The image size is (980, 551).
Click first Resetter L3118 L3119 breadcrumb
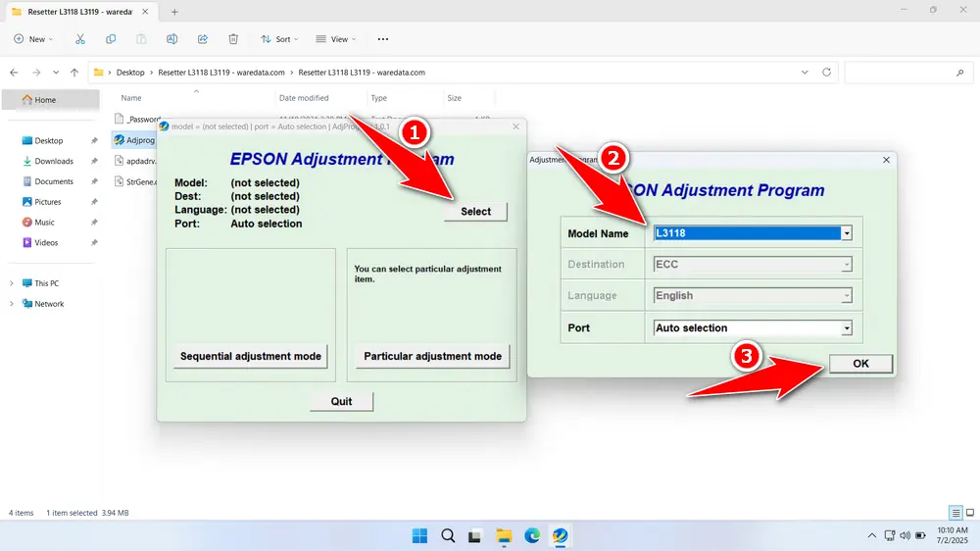pyautogui.click(x=221, y=73)
